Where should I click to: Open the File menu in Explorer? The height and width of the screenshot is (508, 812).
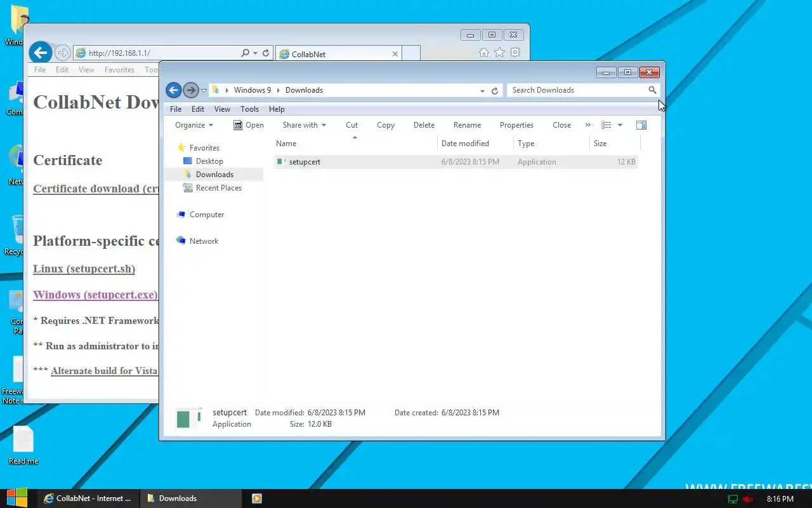[176, 109]
